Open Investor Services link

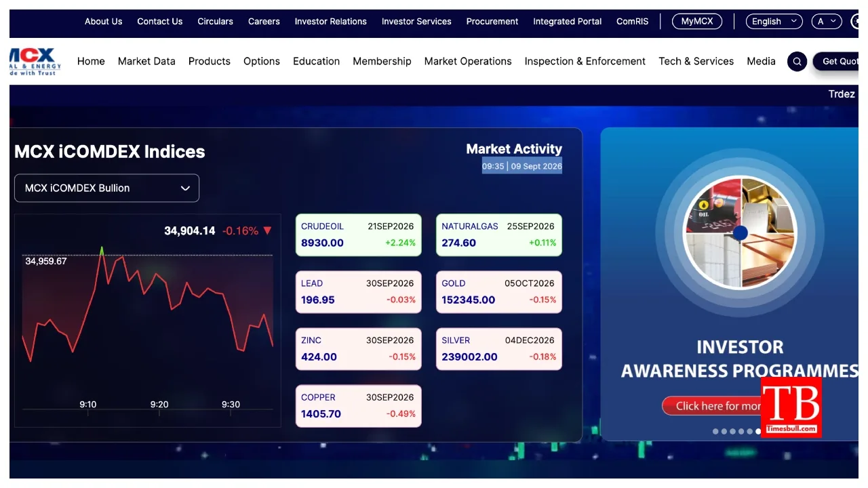point(416,22)
